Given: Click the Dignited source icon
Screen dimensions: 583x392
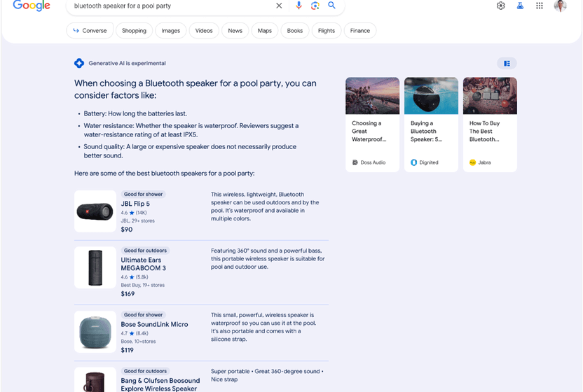Looking at the screenshot, I should (x=414, y=162).
